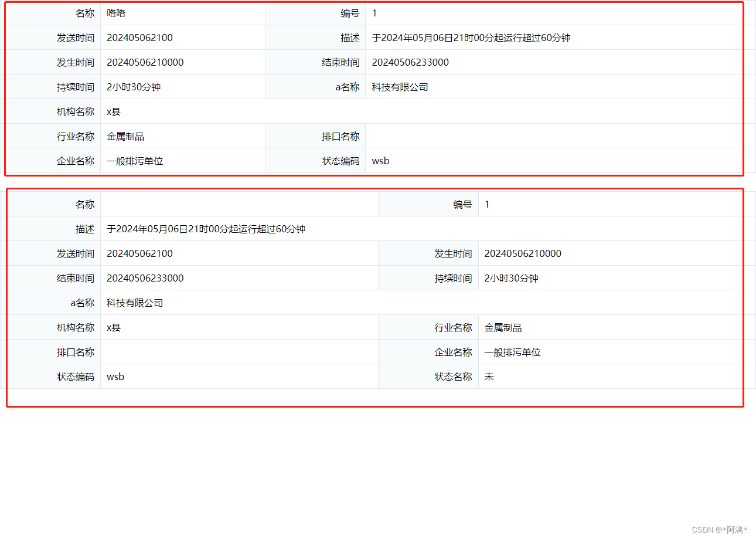Click the 行业名称 label in the lower table
Viewport: 756px width, 539px height.
pos(453,327)
